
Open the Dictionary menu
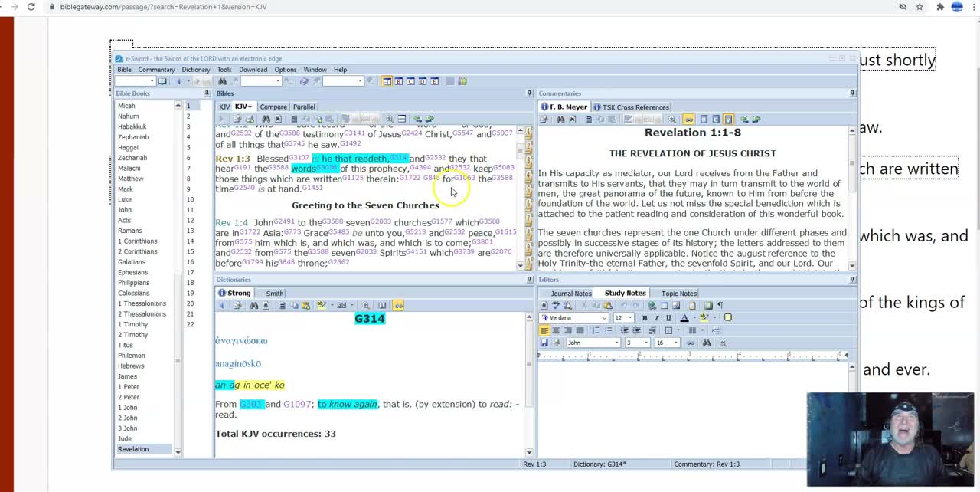pos(196,70)
